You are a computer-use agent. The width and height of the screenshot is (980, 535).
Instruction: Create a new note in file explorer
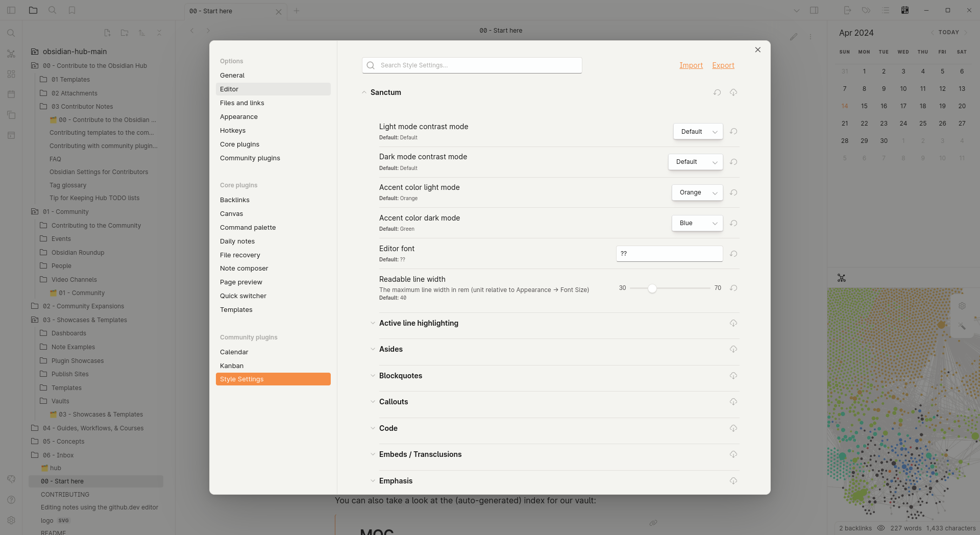pos(107,33)
